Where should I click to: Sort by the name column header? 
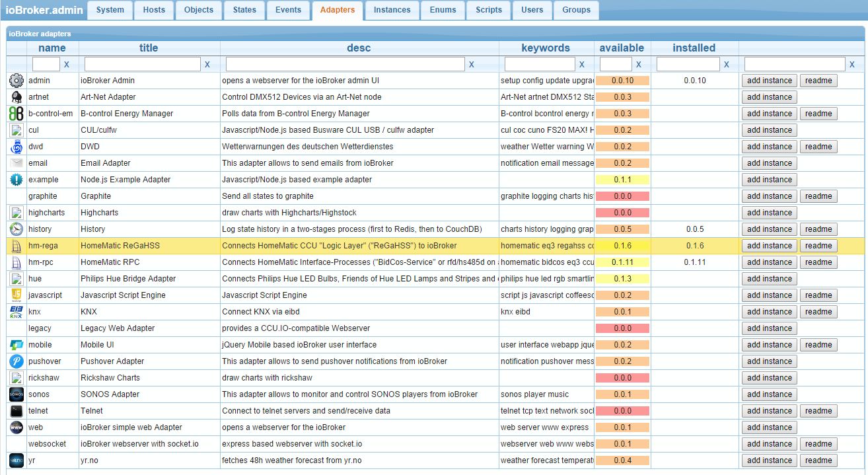tap(52, 48)
